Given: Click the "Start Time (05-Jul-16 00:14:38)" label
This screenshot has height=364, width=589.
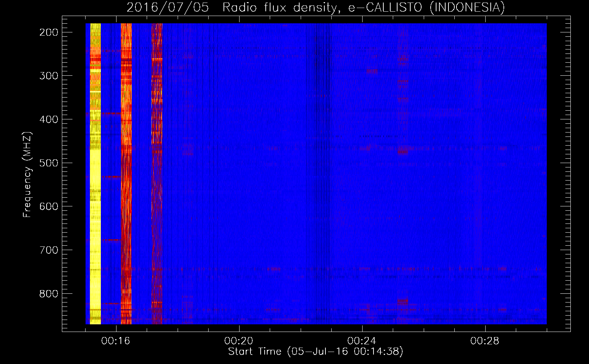Looking at the screenshot, I should [x=316, y=352].
